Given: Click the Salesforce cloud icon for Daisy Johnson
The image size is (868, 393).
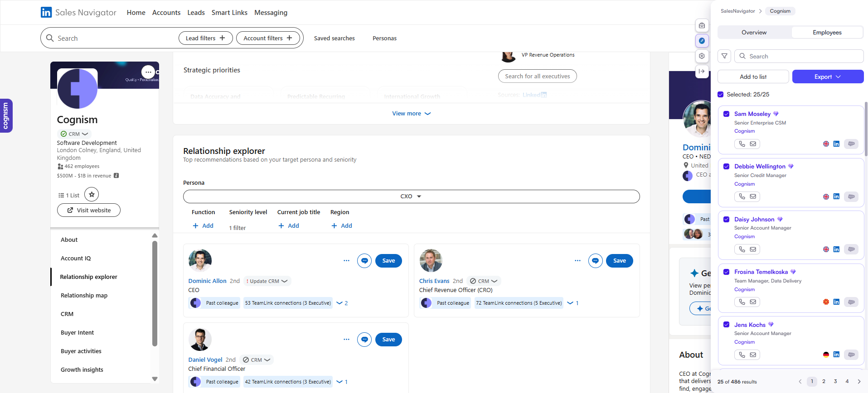Looking at the screenshot, I should pyautogui.click(x=851, y=249).
